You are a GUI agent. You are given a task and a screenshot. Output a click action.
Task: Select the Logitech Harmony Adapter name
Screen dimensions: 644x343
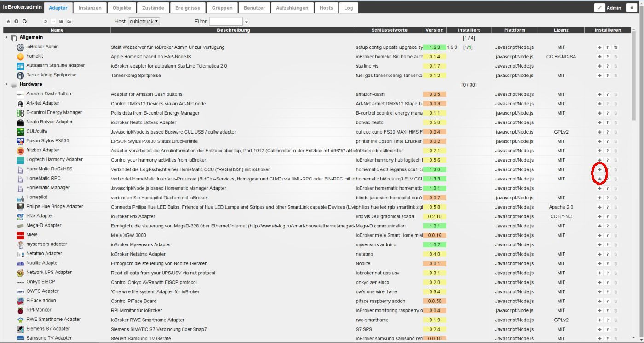pos(54,160)
